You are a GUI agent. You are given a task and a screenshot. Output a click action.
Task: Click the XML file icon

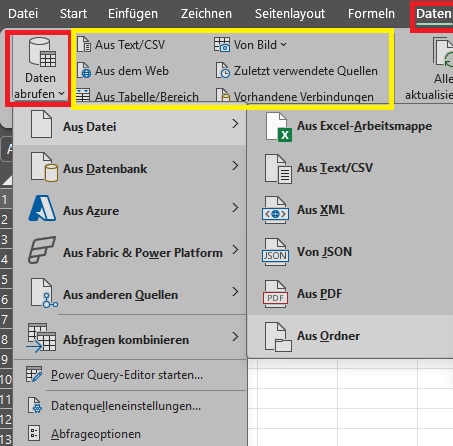click(275, 210)
